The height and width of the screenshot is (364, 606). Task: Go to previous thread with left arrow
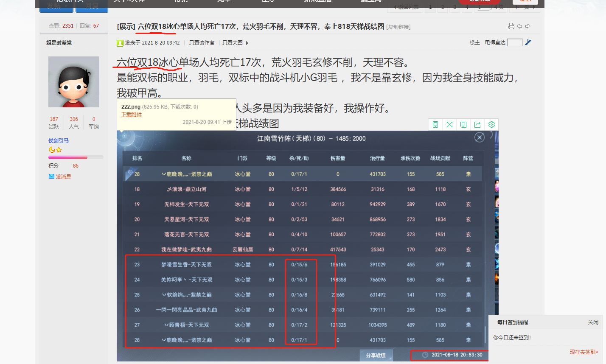519,26
